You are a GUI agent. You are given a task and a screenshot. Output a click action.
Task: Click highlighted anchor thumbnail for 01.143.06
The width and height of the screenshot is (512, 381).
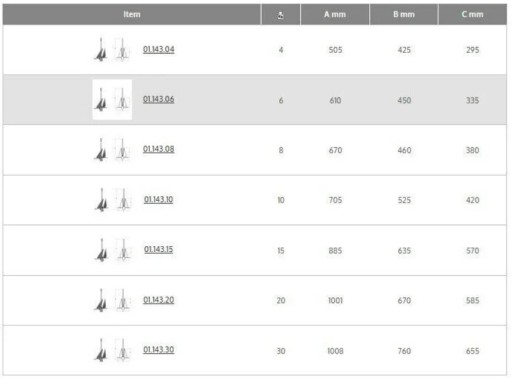(x=112, y=100)
